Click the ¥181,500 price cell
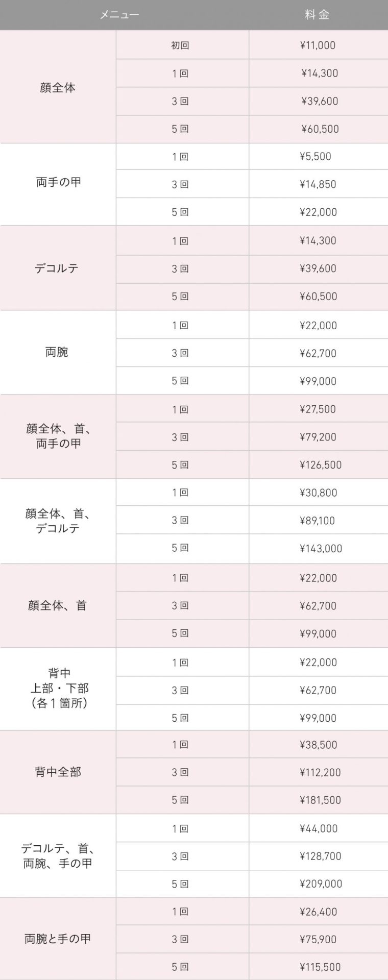The height and width of the screenshot is (980, 388). [320, 800]
